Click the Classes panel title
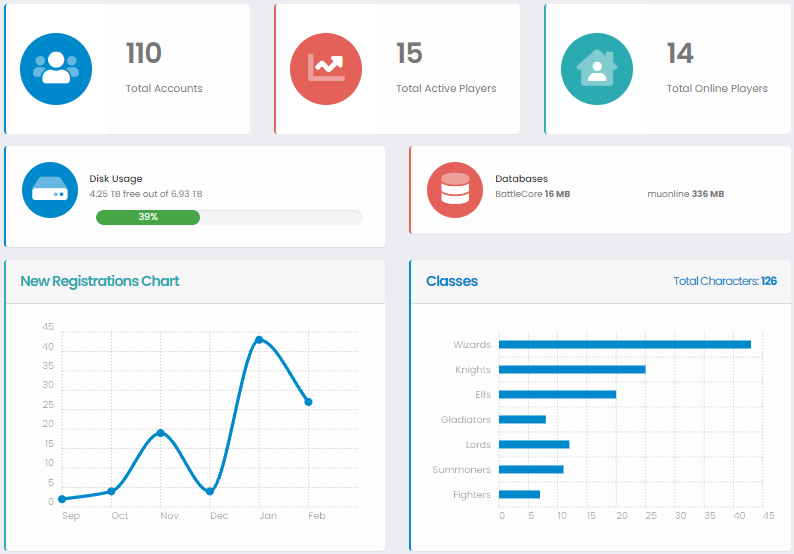This screenshot has width=794, height=554. tap(452, 281)
